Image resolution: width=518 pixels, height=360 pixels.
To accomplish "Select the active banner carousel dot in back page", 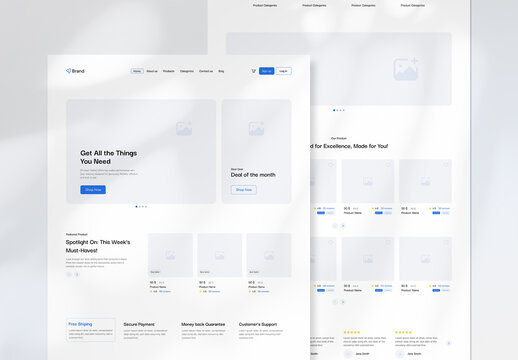I will tap(334, 110).
